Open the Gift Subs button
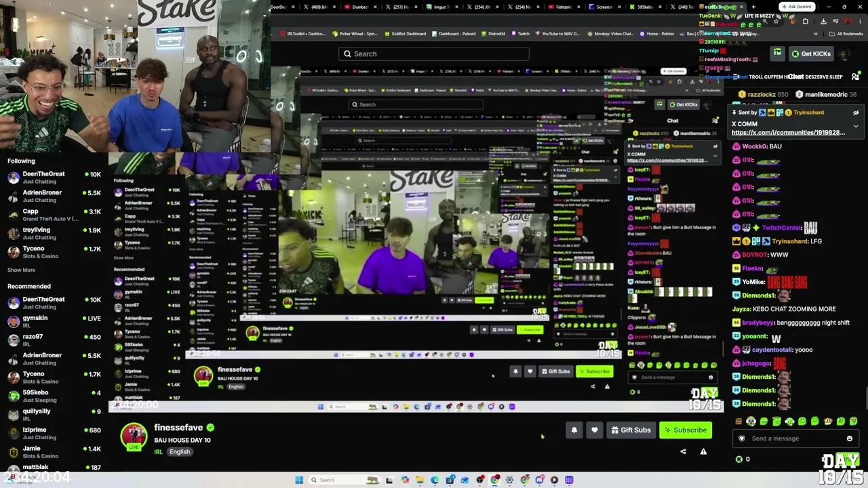 pyautogui.click(x=631, y=430)
